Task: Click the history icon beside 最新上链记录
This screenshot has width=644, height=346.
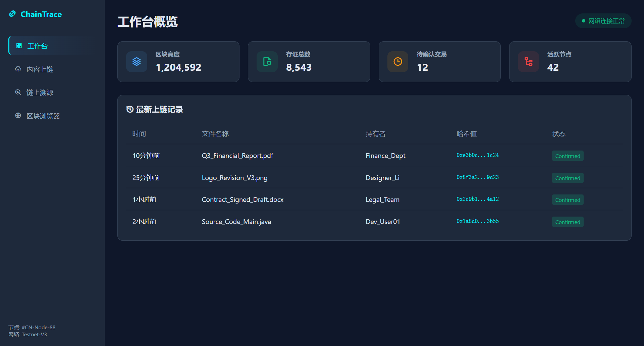Action: 130,109
